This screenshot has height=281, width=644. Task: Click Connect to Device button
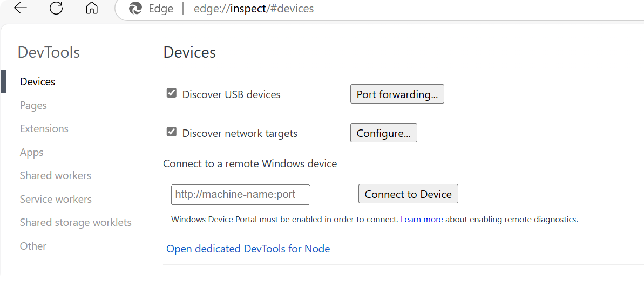click(408, 194)
